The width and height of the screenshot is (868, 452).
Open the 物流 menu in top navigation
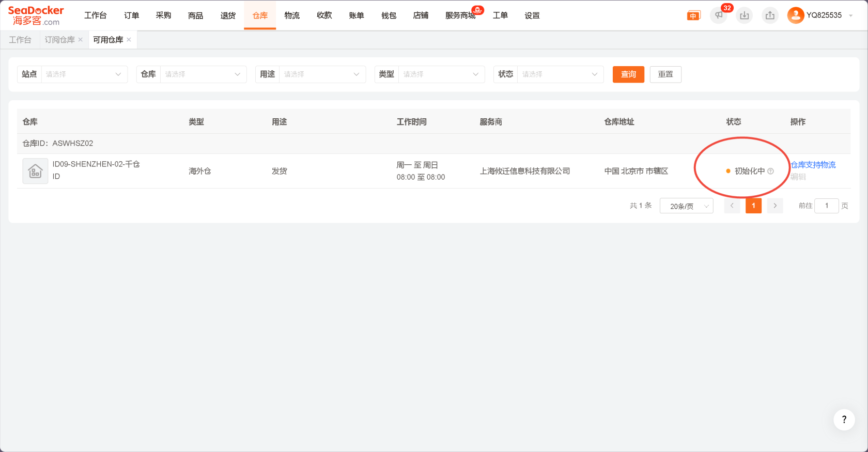[292, 15]
